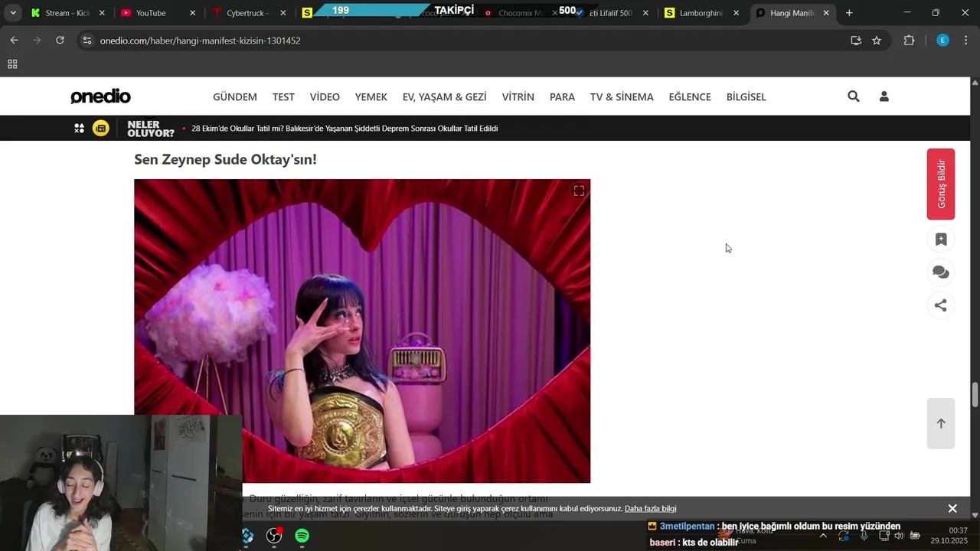Dismiss the cookie notice banner

point(952,509)
